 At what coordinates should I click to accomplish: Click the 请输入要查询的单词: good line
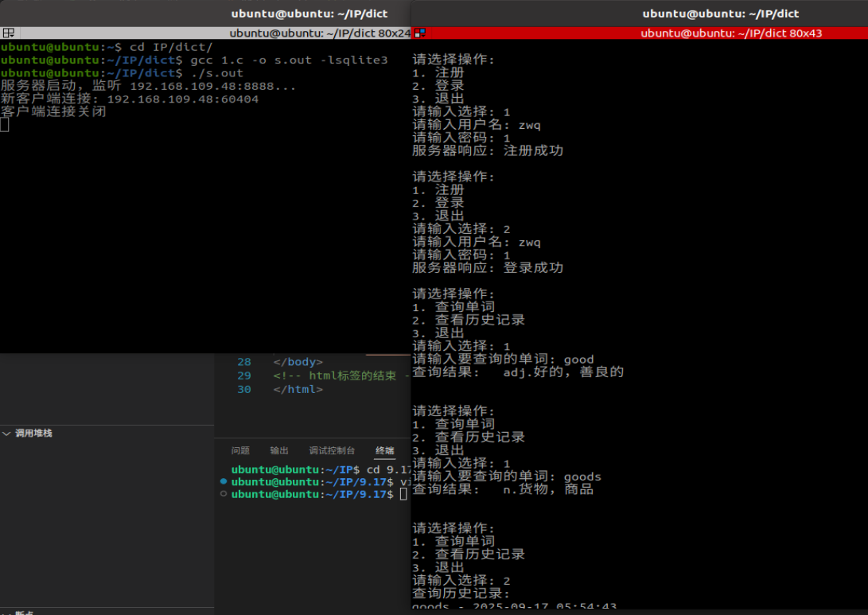click(x=503, y=360)
